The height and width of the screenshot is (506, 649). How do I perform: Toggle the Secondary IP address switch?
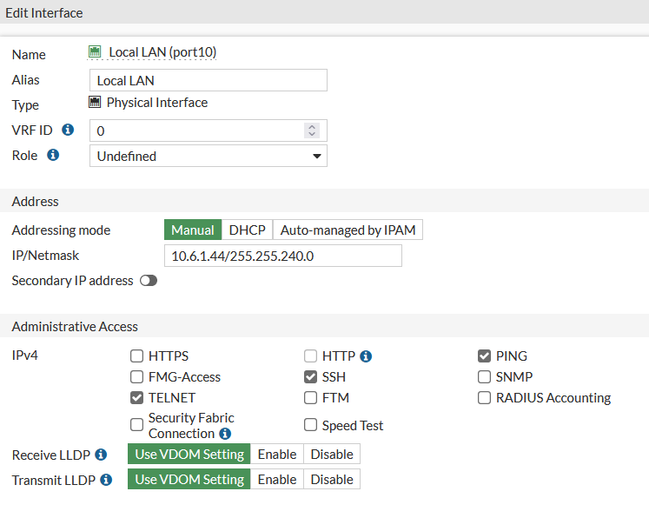click(x=148, y=281)
